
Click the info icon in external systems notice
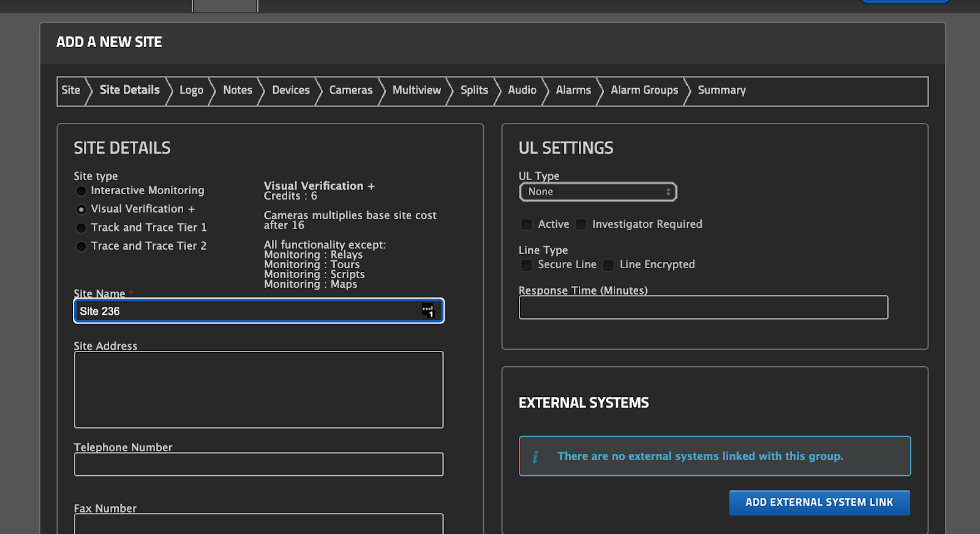click(x=535, y=457)
